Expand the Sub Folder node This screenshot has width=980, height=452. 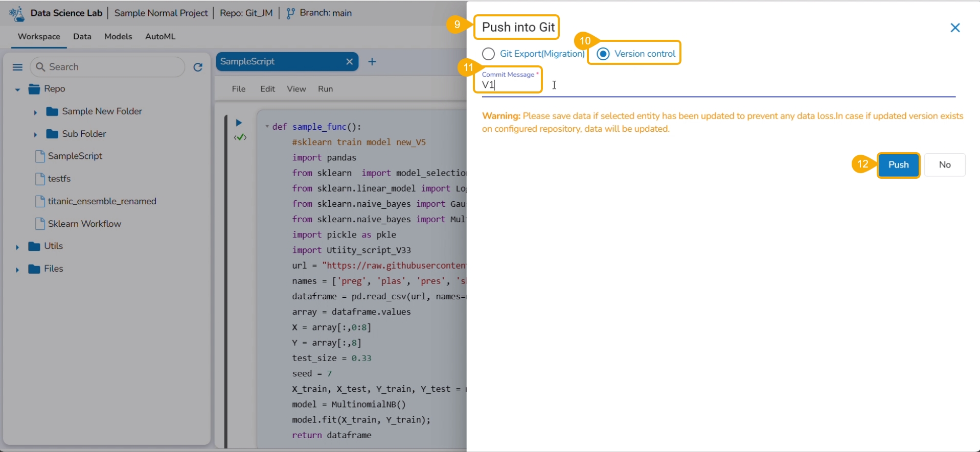click(x=35, y=134)
